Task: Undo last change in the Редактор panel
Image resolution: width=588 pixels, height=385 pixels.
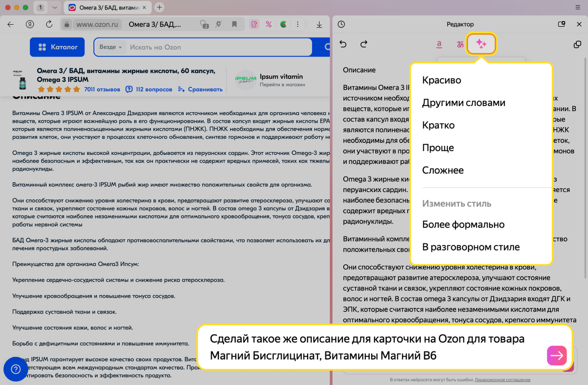Action: [x=343, y=44]
